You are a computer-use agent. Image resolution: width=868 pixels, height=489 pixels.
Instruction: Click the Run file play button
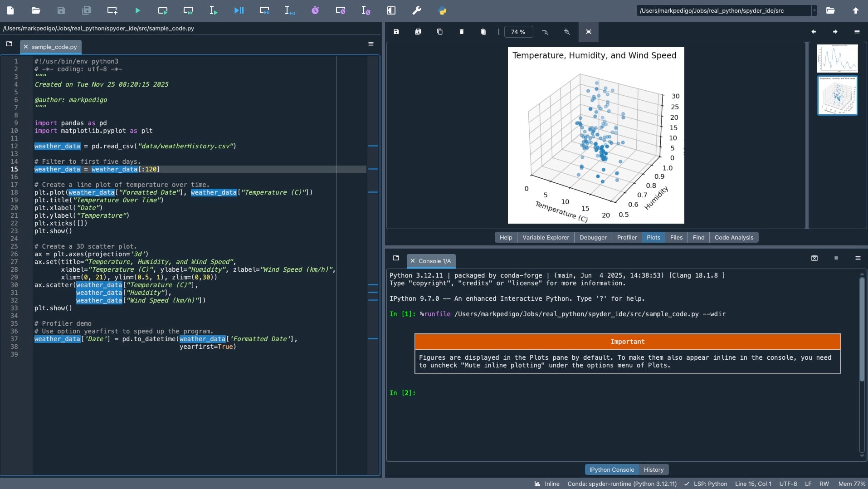pyautogui.click(x=138, y=10)
